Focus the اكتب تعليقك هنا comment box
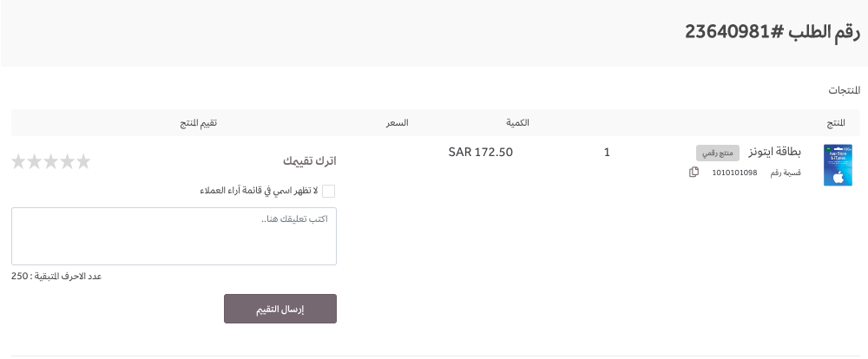Screen dimensions: 868x359 [x=174, y=236]
